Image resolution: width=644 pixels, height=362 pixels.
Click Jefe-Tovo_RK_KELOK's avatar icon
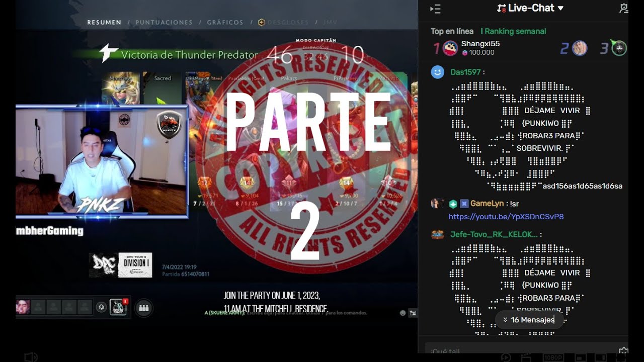[x=437, y=235]
